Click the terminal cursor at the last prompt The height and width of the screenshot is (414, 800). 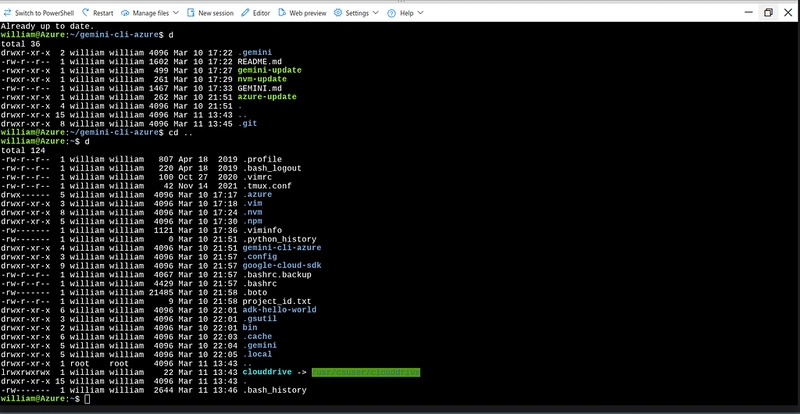coord(88,398)
